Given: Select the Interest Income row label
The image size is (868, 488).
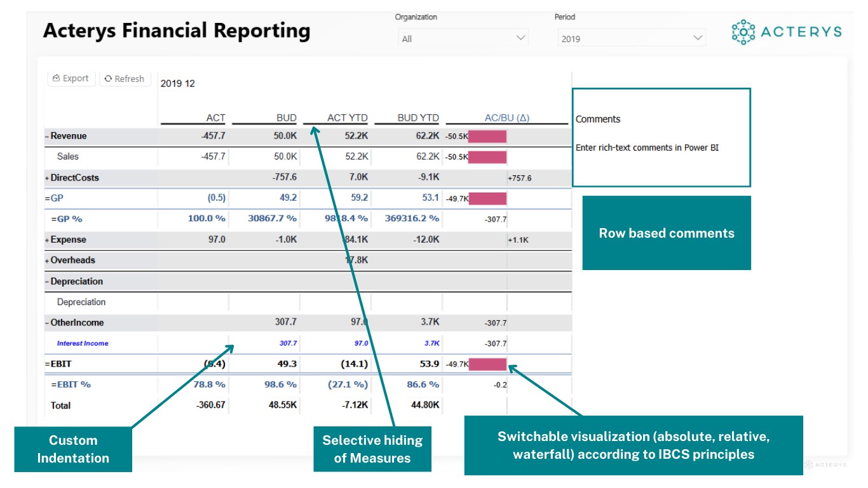Looking at the screenshot, I should pos(83,343).
